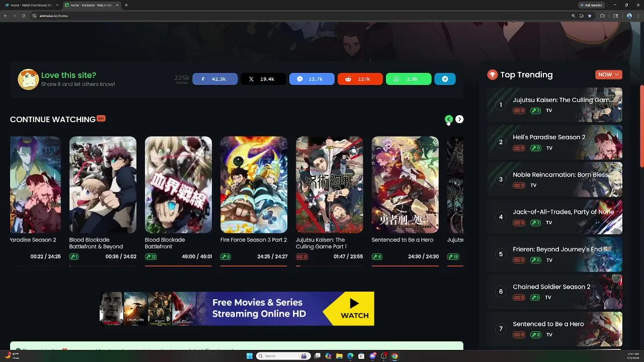This screenshot has width=644, height=362.
Task: Open Microsoft Store from taskbar
Action: pyautogui.click(x=361, y=356)
